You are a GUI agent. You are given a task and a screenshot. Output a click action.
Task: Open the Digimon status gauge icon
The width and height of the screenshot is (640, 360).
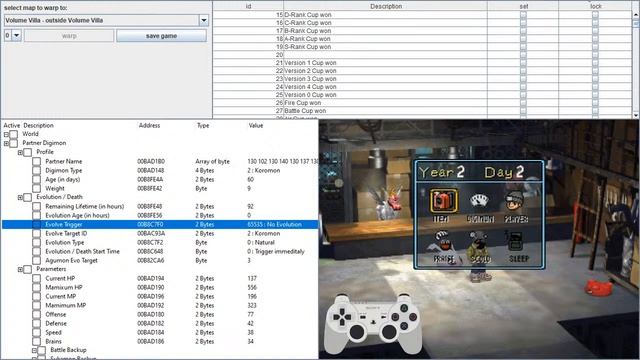coord(480,201)
